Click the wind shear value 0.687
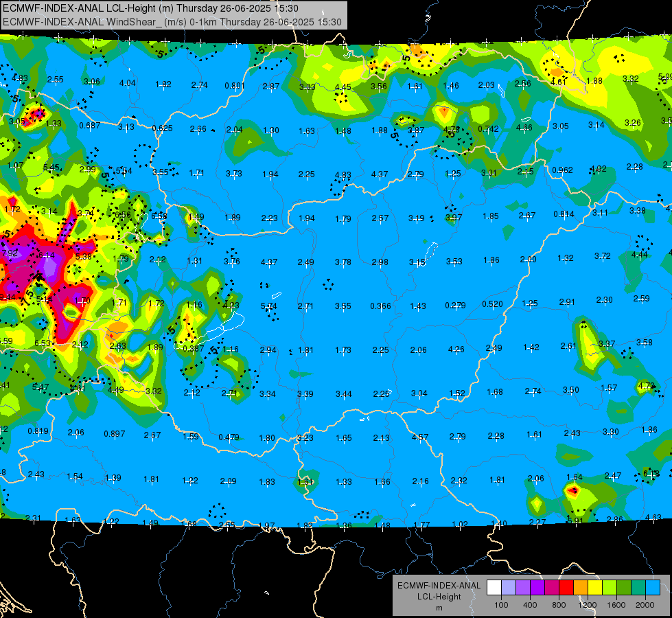The width and height of the screenshot is (672, 618). (90, 125)
